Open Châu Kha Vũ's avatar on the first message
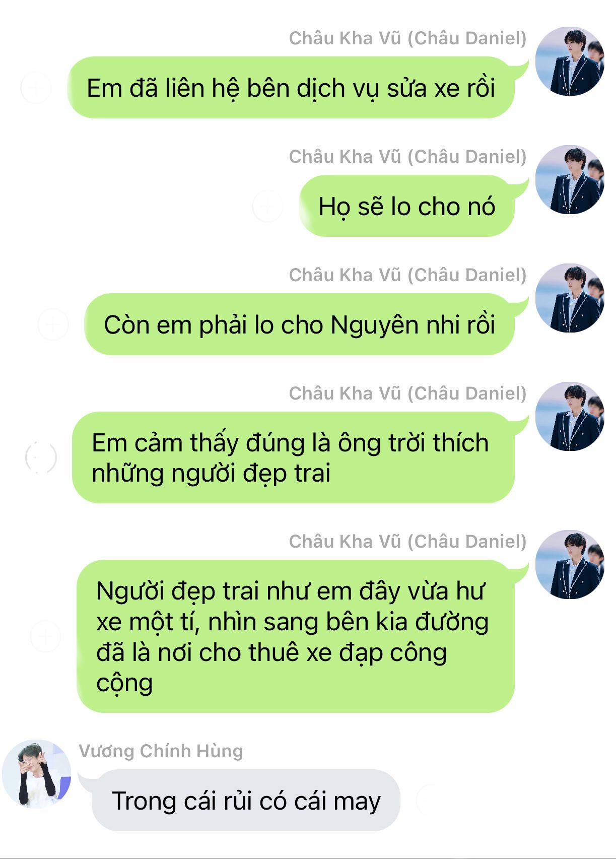Screen dimensions: 616x859 (x=570, y=61)
